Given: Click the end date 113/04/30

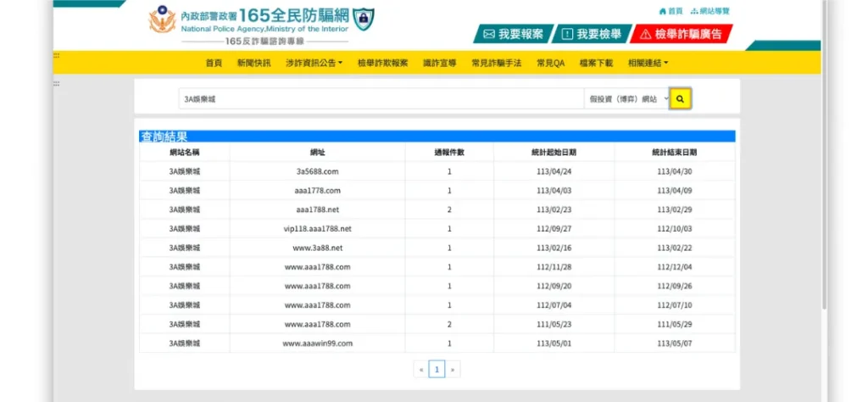Looking at the screenshot, I should [x=674, y=171].
